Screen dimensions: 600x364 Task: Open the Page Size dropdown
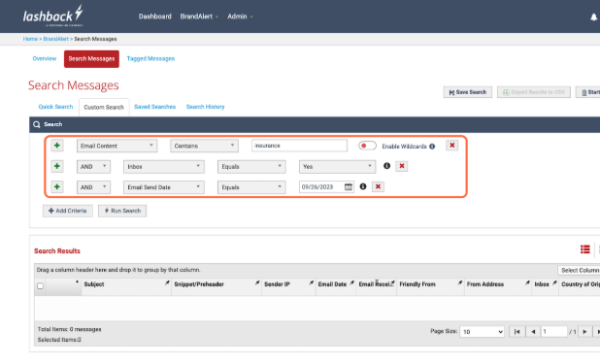coord(483,331)
